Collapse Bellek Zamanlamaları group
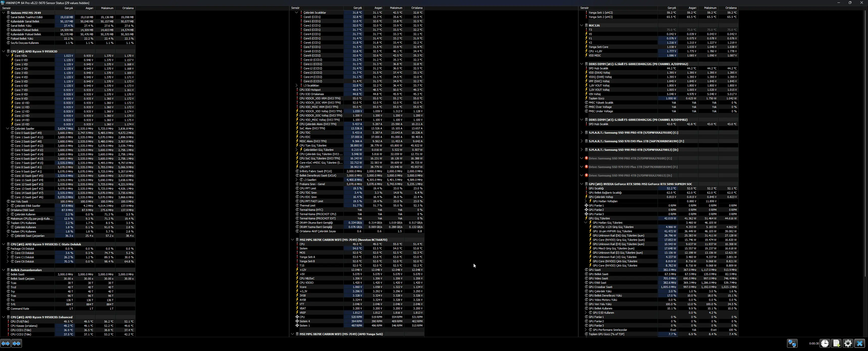 [x=4, y=270]
